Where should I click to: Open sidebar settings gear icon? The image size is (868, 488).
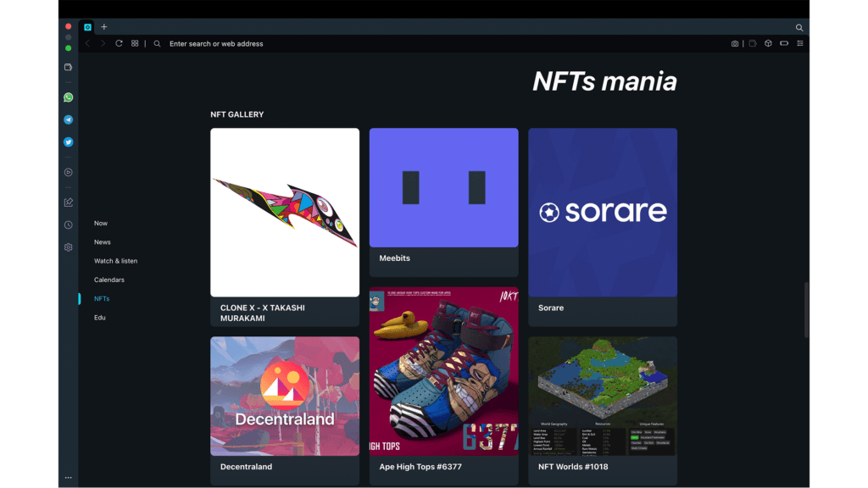click(x=69, y=247)
